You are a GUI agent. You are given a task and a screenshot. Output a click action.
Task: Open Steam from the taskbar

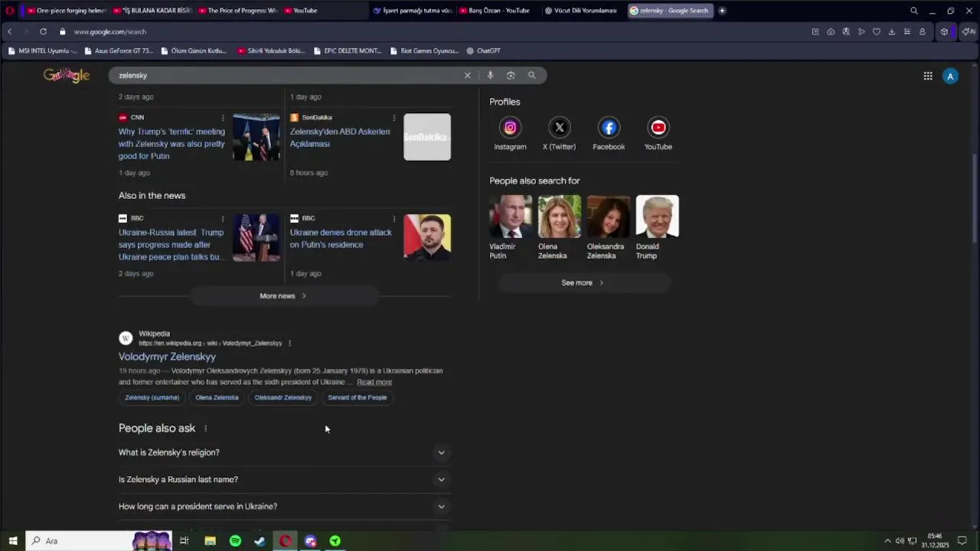260,541
